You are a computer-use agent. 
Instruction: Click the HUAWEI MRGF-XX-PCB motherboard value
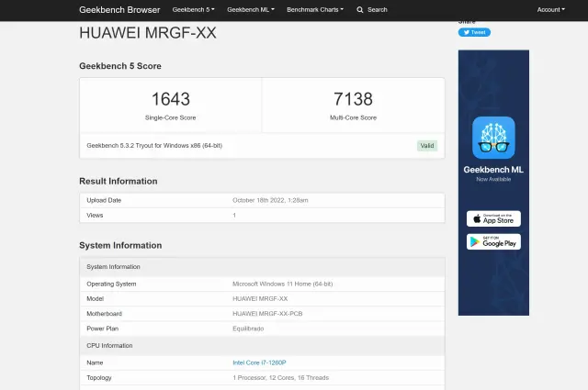[x=267, y=313]
